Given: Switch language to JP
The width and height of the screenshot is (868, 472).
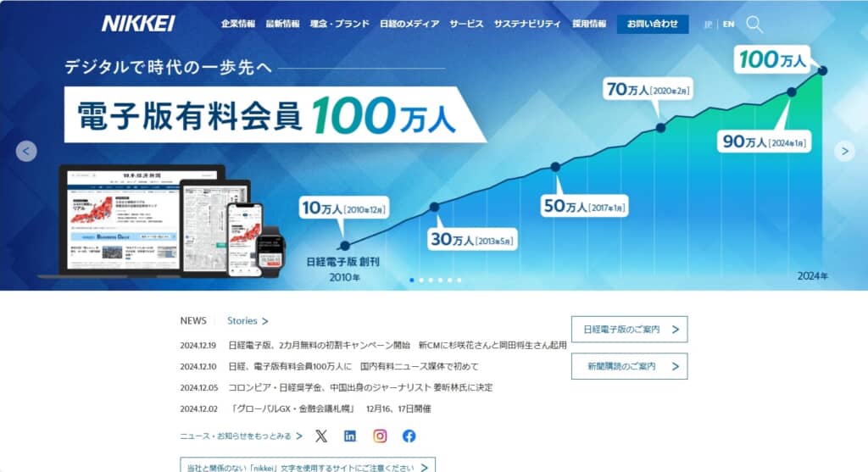Looking at the screenshot, I should tap(708, 25).
